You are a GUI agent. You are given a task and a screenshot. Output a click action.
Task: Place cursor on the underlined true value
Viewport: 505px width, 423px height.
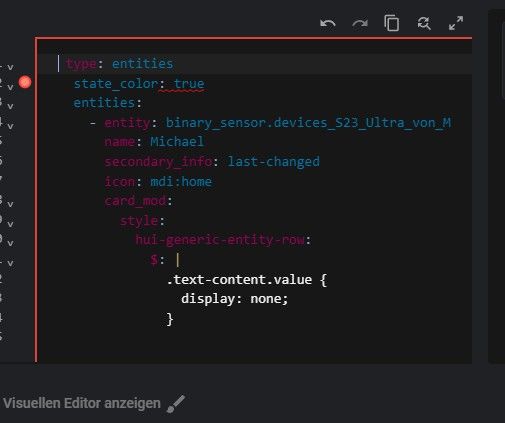pyautogui.click(x=189, y=84)
